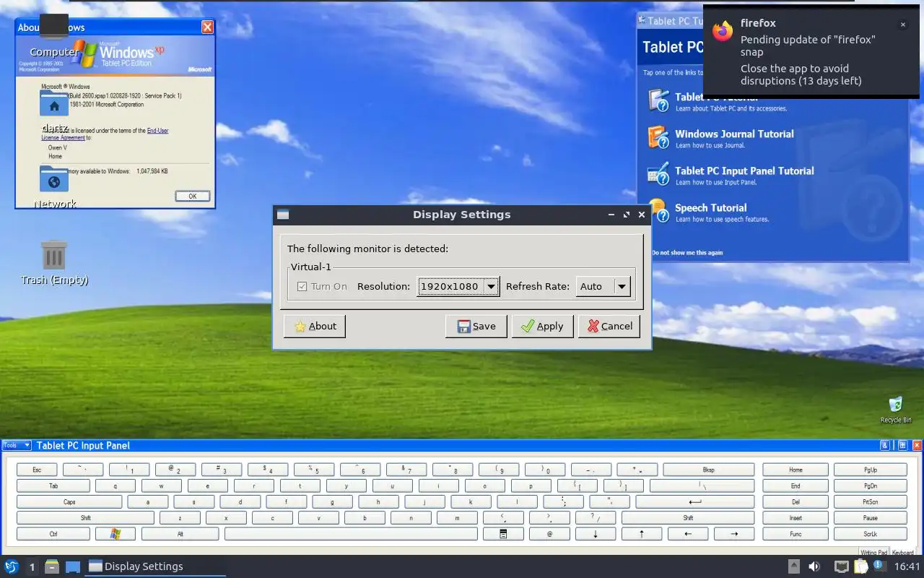Open the Computer desktop icon
Screen dimensions: 924x578
(x=54, y=27)
